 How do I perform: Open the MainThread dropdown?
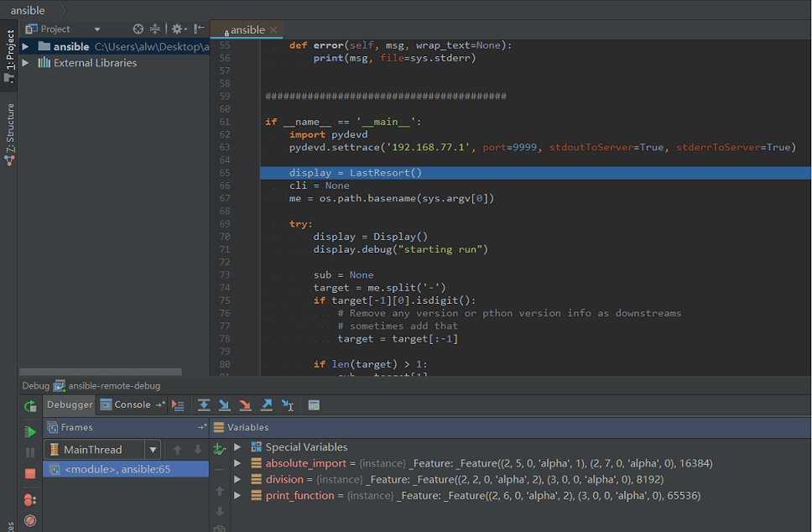[x=152, y=450]
